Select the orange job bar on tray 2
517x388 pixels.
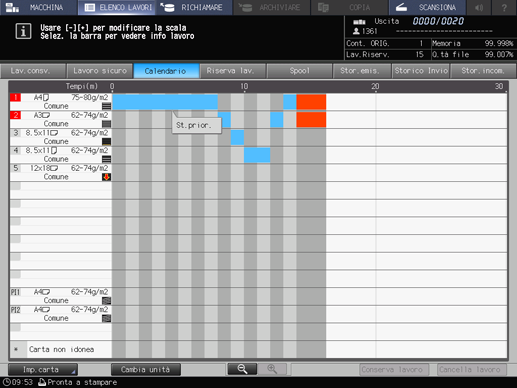click(311, 119)
